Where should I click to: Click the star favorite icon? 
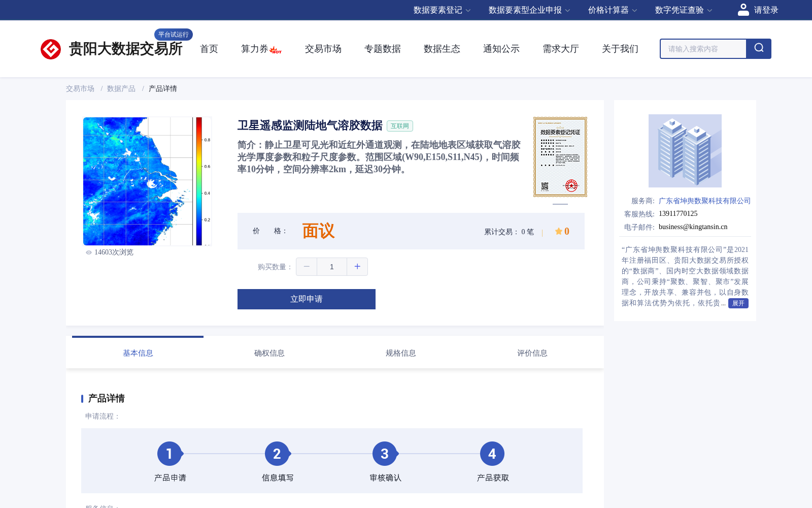click(558, 231)
